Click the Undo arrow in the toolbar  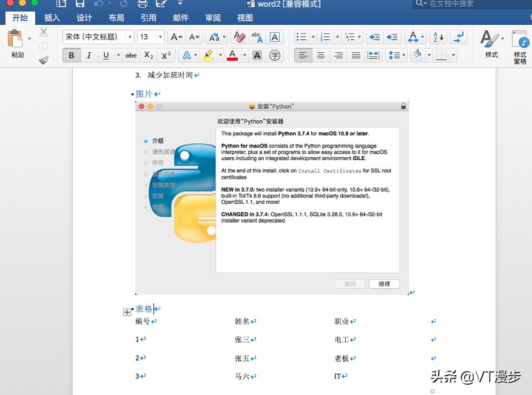(x=98, y=4)
